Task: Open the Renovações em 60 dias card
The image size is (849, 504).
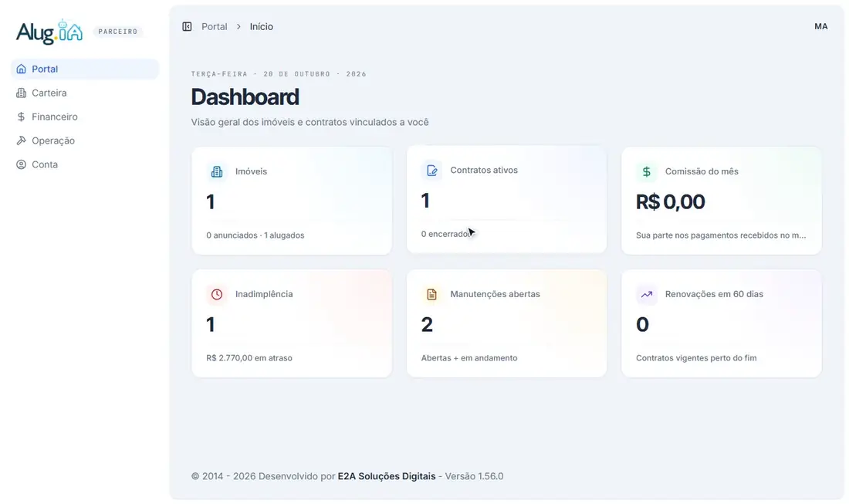Action: 721,323
